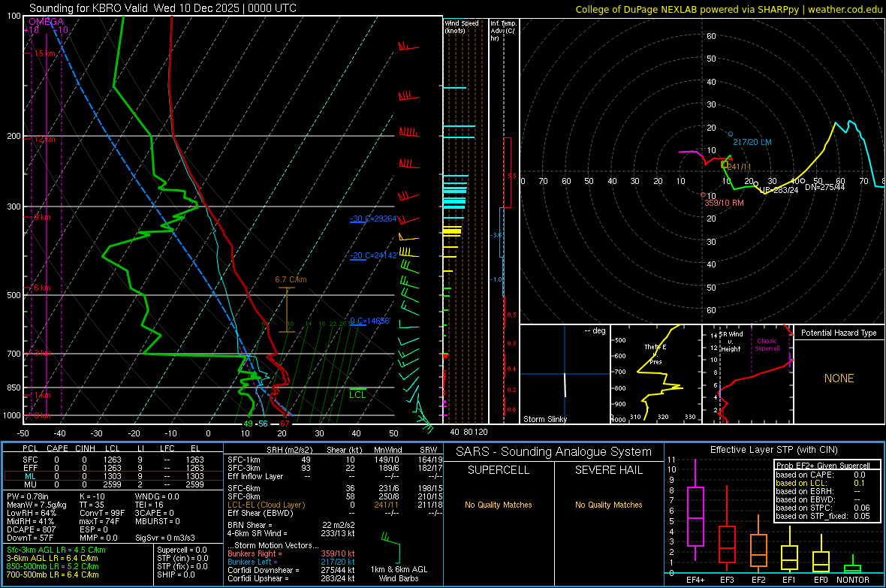
Task: Click the red surface temperature value 67
Action: click(x=285, y=424)
